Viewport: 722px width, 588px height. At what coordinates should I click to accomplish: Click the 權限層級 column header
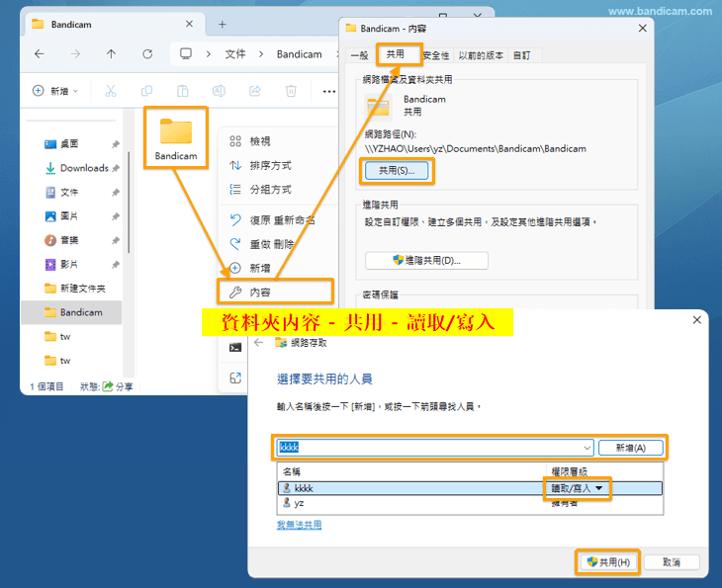tap(569, 471)
